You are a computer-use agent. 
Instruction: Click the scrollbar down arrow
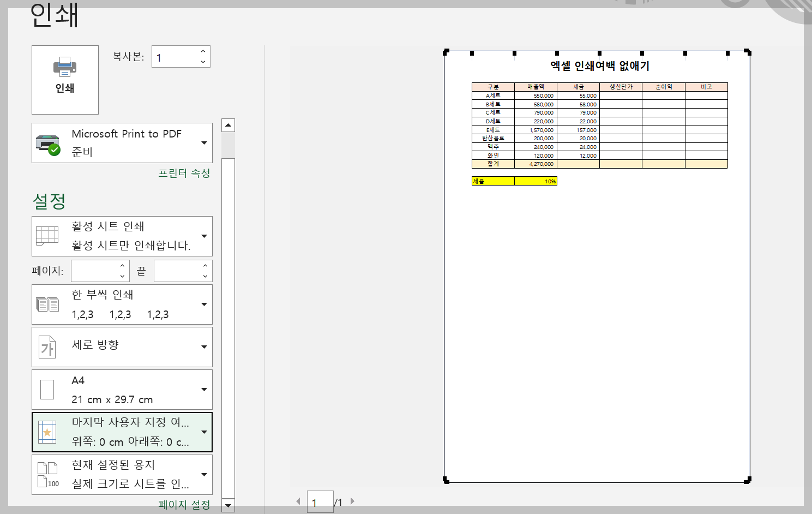(x=228, y=506)
